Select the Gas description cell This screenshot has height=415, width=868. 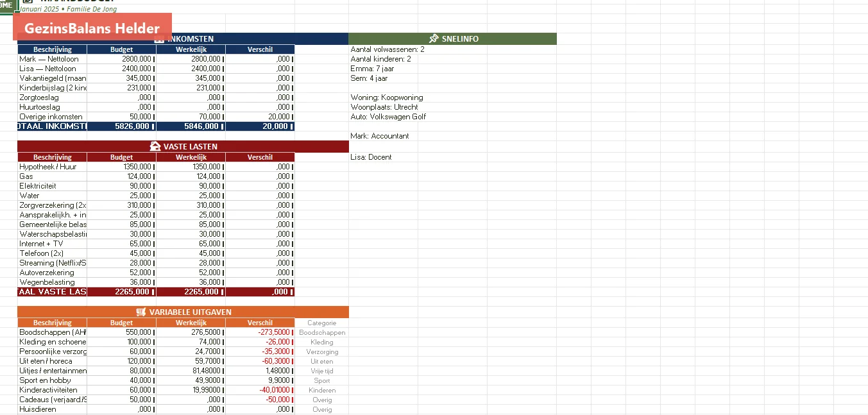pos(52,176)
